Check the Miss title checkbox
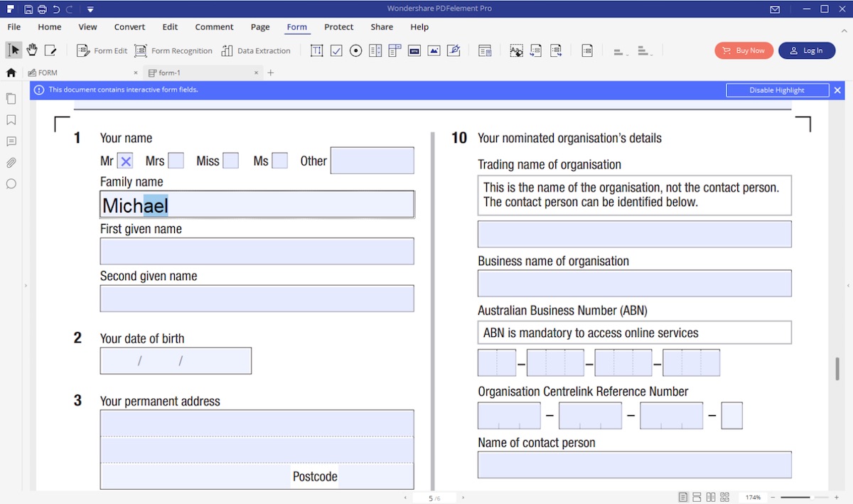The width and height of the screenshot is (853, 504). point(231,160)
